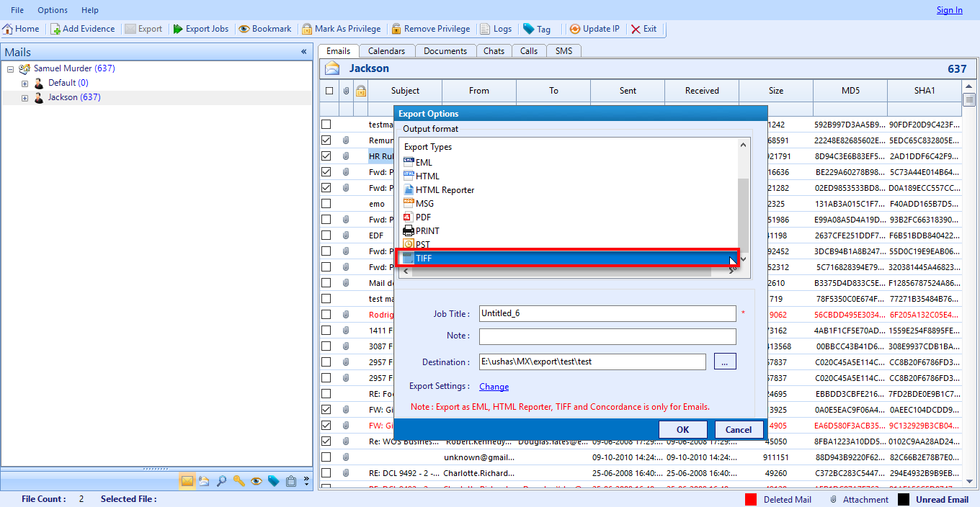Click the padlock privilege column header

coord(360,91)
